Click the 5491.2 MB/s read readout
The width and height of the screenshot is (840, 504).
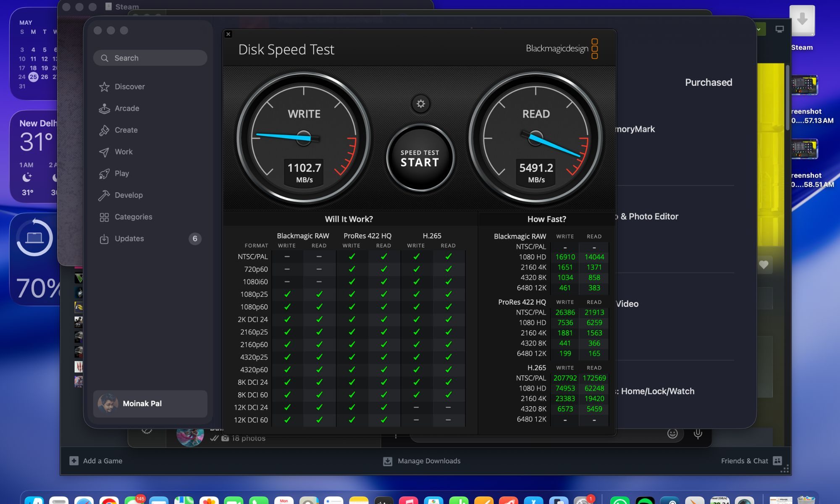coord(536,173)
